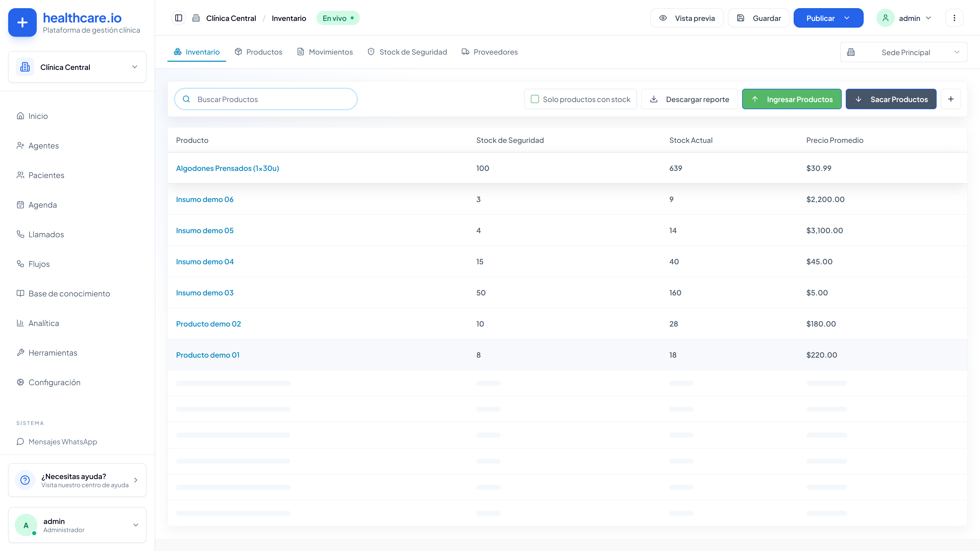This screenshot has height=551, width=980.
Task: Click the eye icon on Vista previa
Action: pos(663,18)
